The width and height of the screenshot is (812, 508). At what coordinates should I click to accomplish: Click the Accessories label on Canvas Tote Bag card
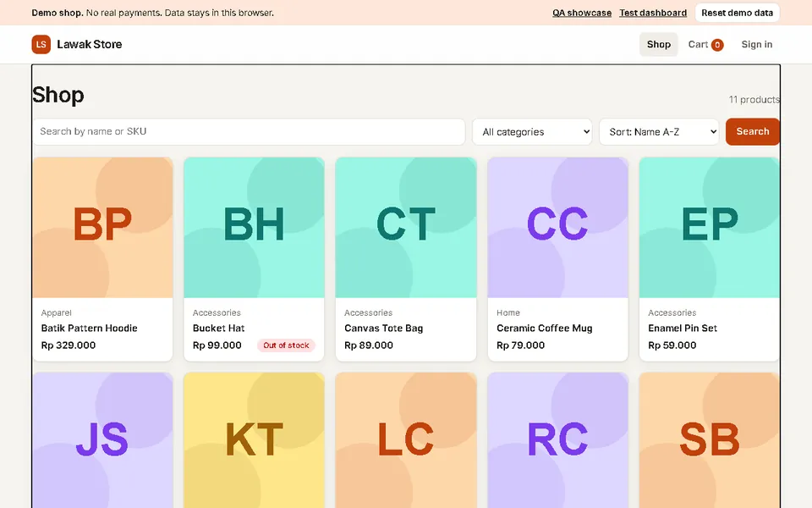coord(368,313)
